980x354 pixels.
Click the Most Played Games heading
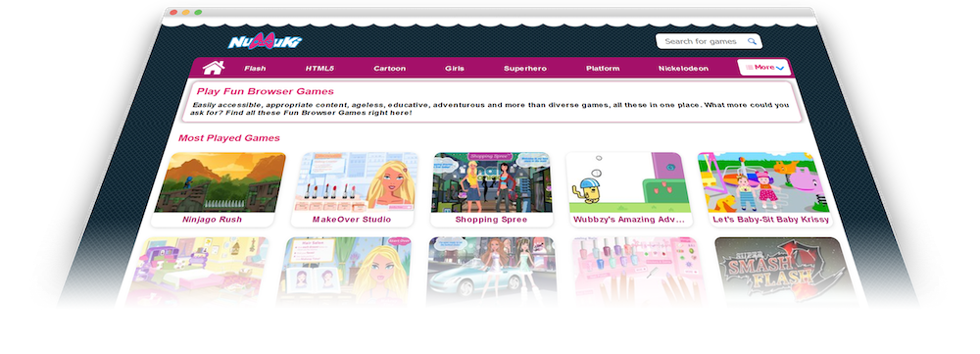[228, 137]
